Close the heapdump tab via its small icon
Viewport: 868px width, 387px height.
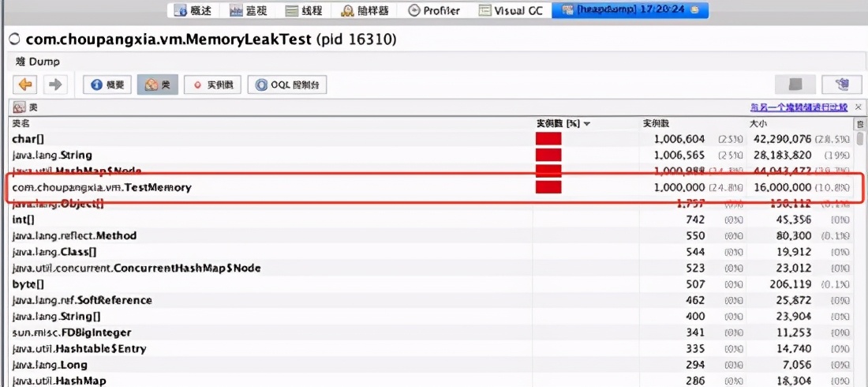695,10
